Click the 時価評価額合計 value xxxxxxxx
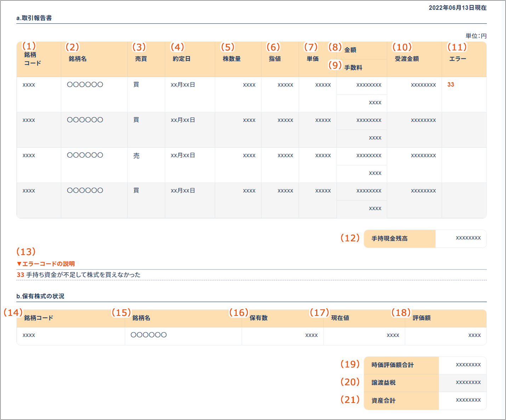 [x=468, y=364]
